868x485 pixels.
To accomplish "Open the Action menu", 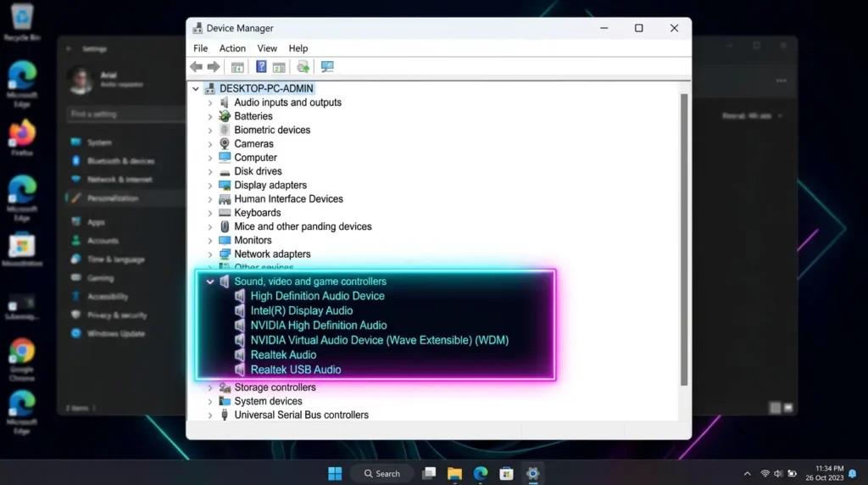I will (x=232, y=48).
